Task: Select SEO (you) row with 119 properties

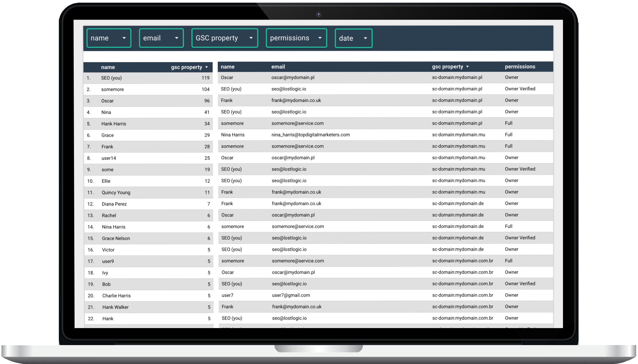Action: (148, 78)
